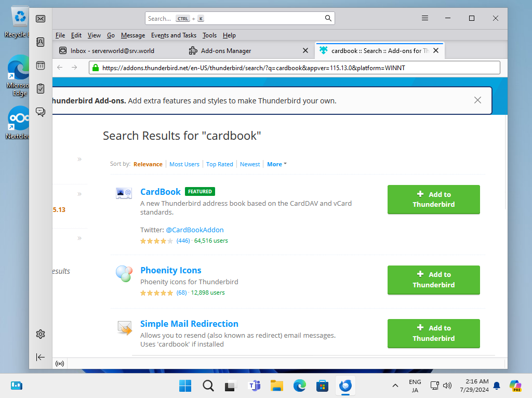Viewport: 532px width, 398px height.
Task: Open Microsoft Edge from the taskbar
Action: [299, 386]
